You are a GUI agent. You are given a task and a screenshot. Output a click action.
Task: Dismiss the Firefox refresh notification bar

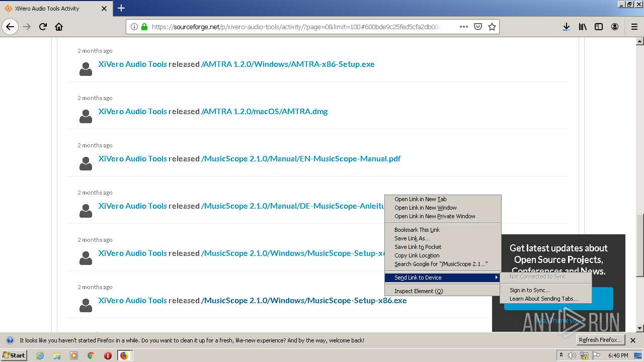[633, 340]
